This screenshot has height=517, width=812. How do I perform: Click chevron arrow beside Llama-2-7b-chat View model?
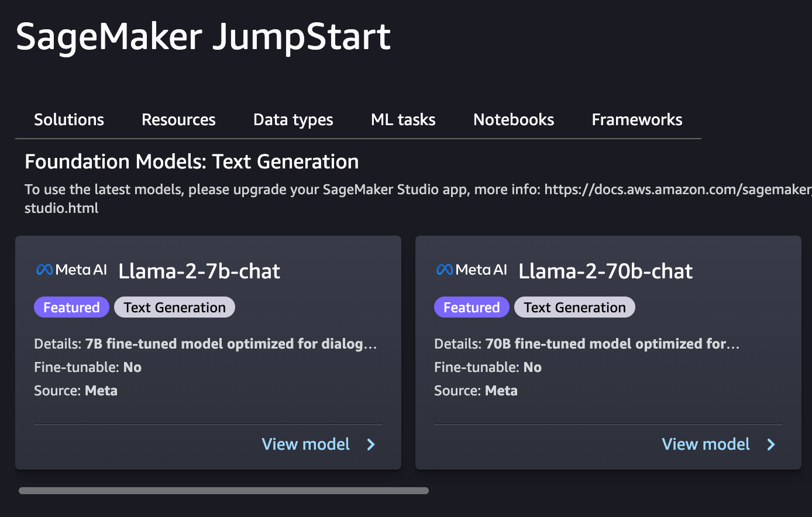371,444
